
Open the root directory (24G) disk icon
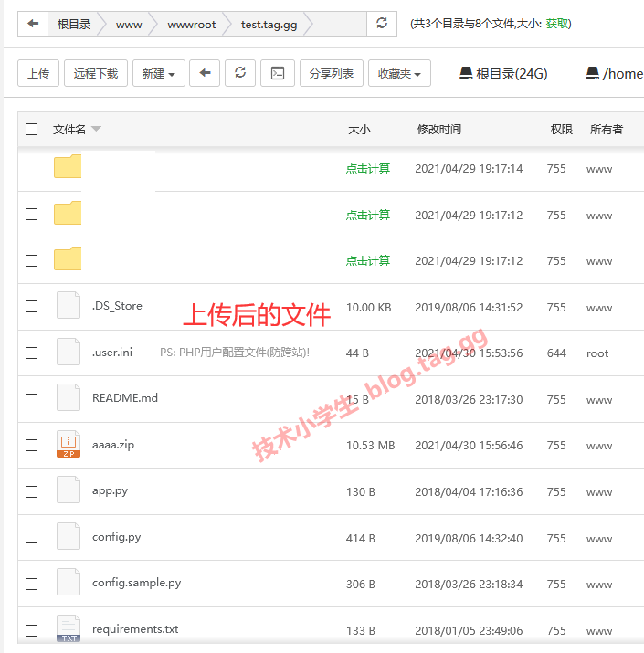466,73
